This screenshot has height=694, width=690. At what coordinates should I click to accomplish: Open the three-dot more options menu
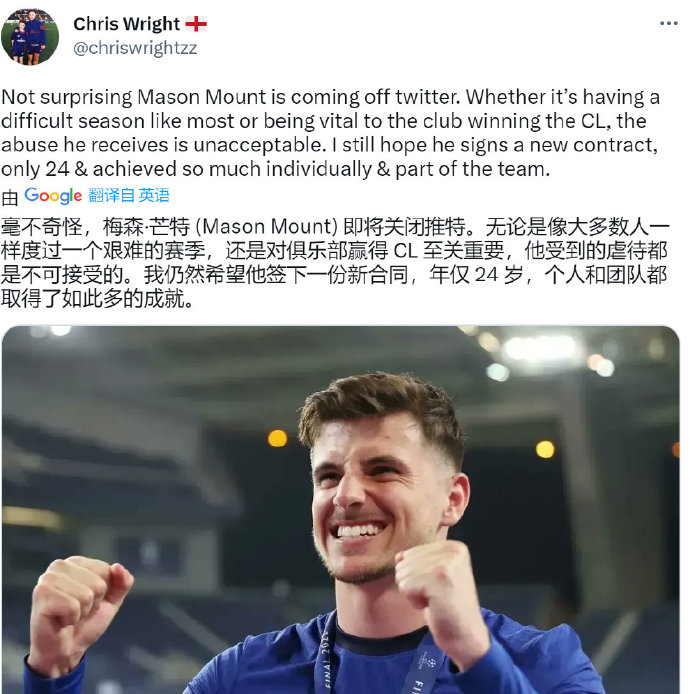pos(668,23)
